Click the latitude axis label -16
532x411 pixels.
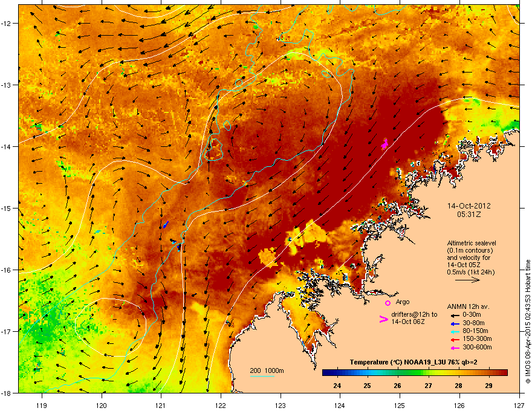coord(7,270)
